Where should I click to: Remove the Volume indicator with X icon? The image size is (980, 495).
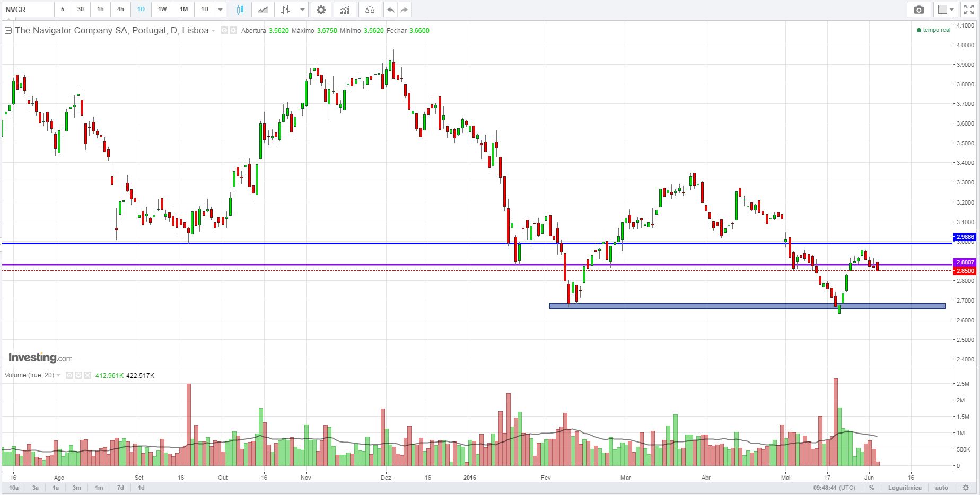pyautogui.click(x=87, y=375)
